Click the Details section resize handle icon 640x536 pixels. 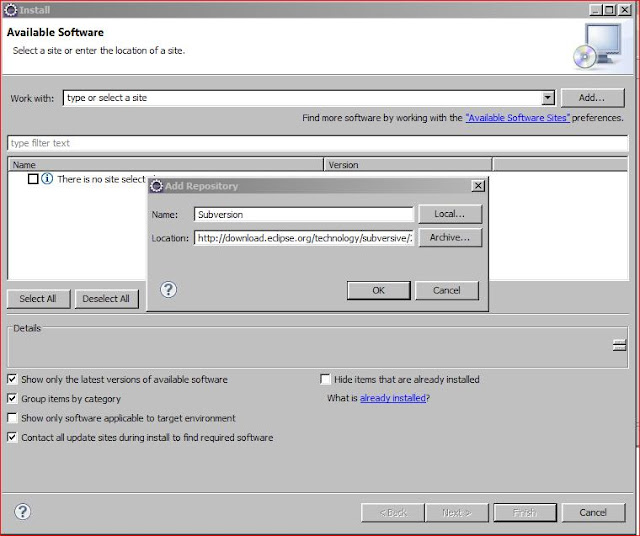click(619, 345)
